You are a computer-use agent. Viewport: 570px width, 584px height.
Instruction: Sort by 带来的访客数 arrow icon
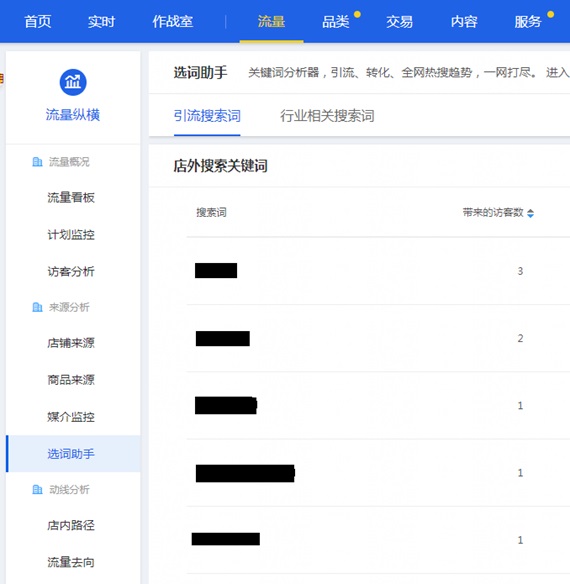point(531,213)
